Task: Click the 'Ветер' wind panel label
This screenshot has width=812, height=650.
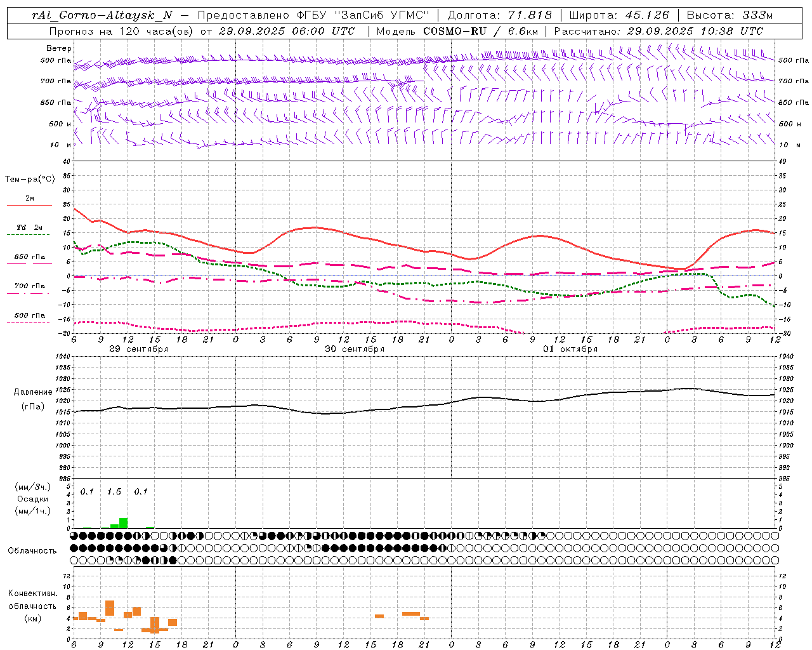Action: (59, 48)
